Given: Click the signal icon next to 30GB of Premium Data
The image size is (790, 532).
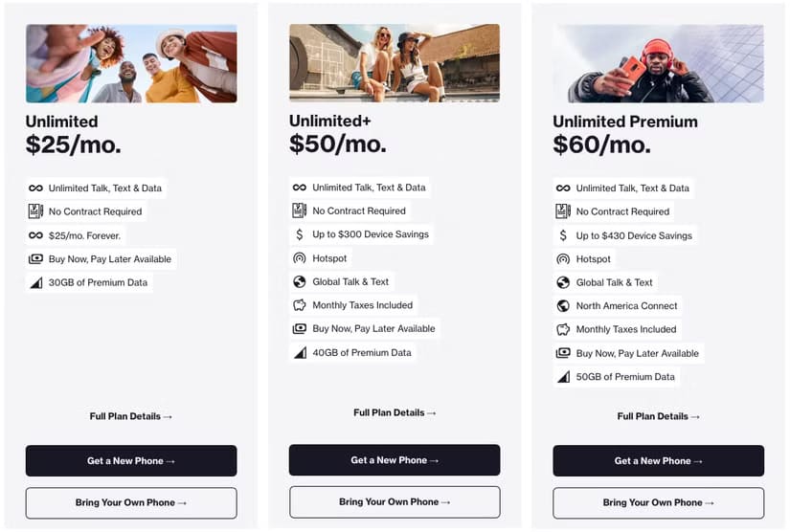Looking at the screenshot, I should pyautogui.click(x=35, y=283).
